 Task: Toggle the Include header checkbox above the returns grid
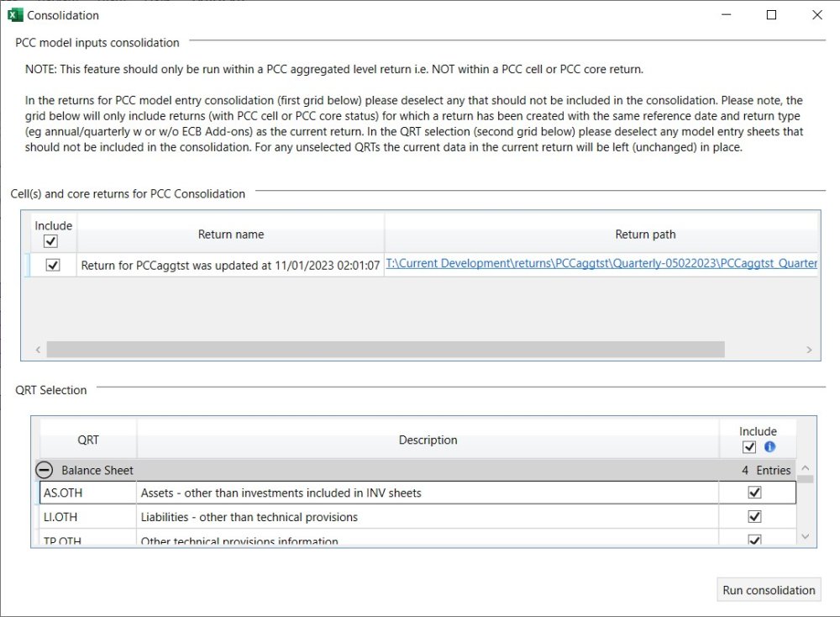click(x=52, y=241)
